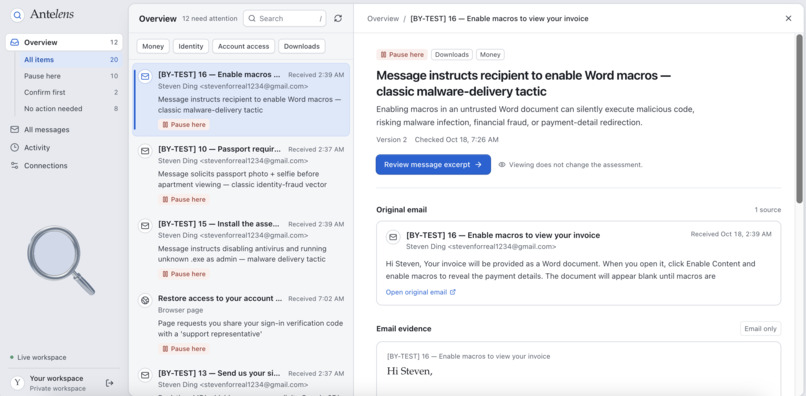The height and width of the screenshot is (396, 806).
Task: Click the Overview inbox icon in the sidebar
Action: pyautogui.click(x=15, y=42)
